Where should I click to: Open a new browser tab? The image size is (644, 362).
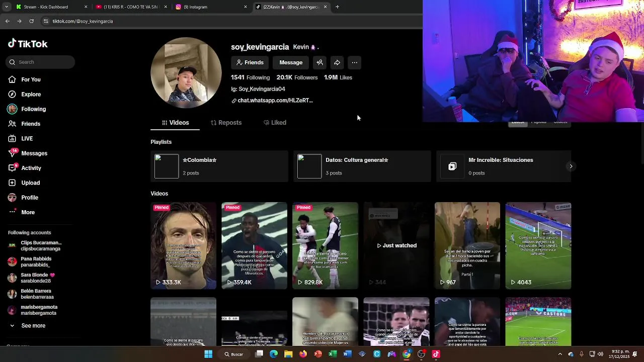coord(337,7)
